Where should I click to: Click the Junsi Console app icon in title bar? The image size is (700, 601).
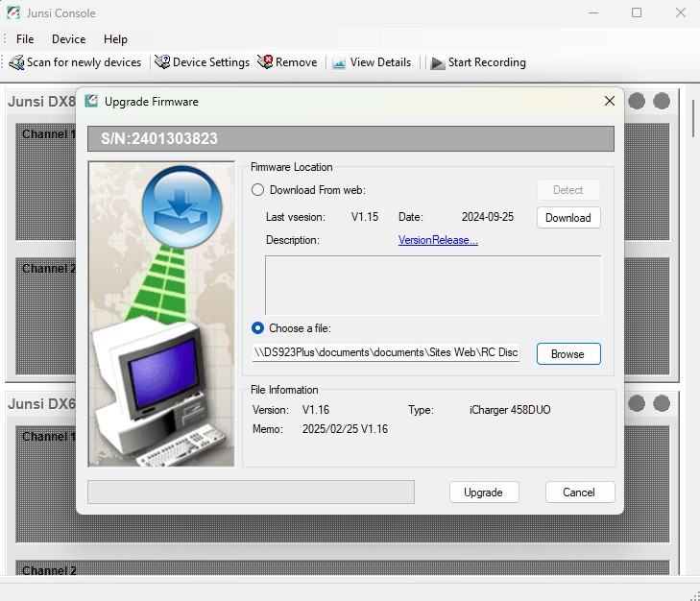point(13,13)
